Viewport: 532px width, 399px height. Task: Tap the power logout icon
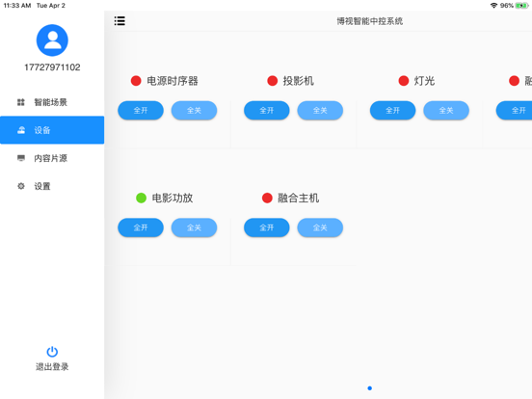point(52,352)
